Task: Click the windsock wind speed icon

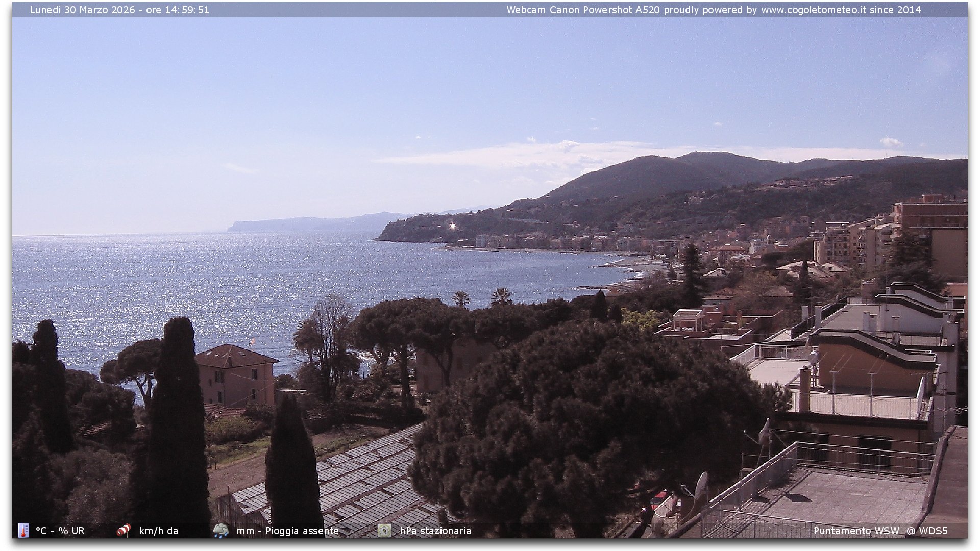Action: tap(124, 531)
